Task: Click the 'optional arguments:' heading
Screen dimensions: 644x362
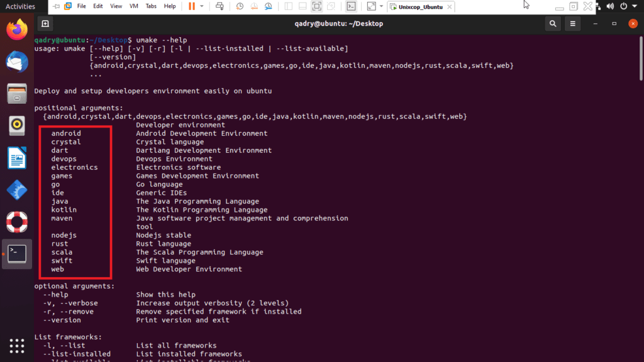Action: [x=74, y=286]
